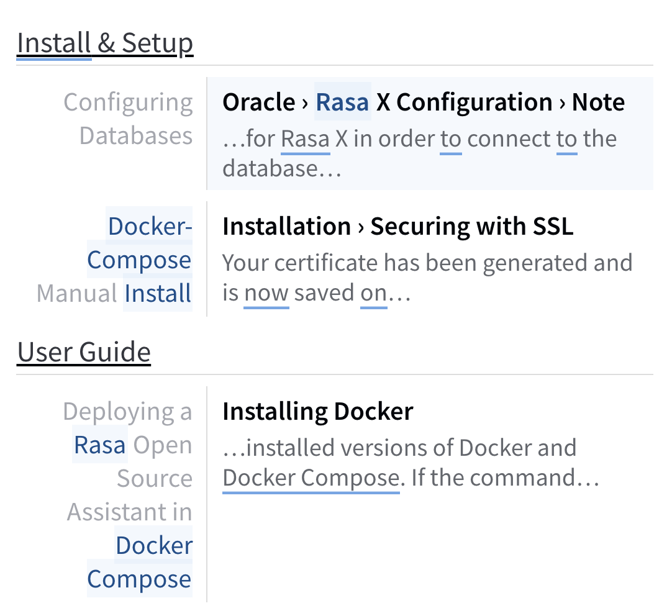Click highlighted "Rasa" in the Oracle result title
This screenshot has height=616, width=672.
click(x=343, y=102)
